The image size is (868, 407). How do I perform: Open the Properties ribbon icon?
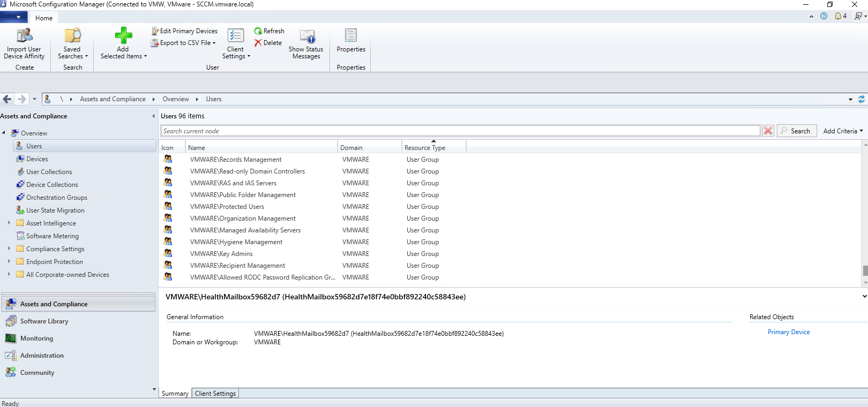pyautogui.click(x=351, y=36)
